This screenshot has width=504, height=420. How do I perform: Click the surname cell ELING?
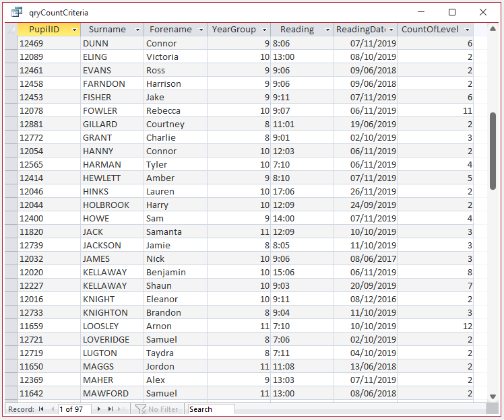click(x=112, y=57)
